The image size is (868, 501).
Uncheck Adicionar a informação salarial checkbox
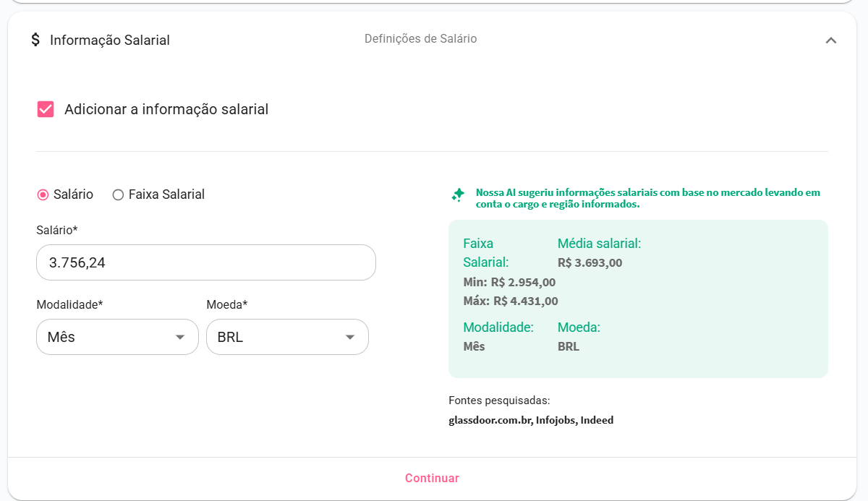click(x=46, y=109)
